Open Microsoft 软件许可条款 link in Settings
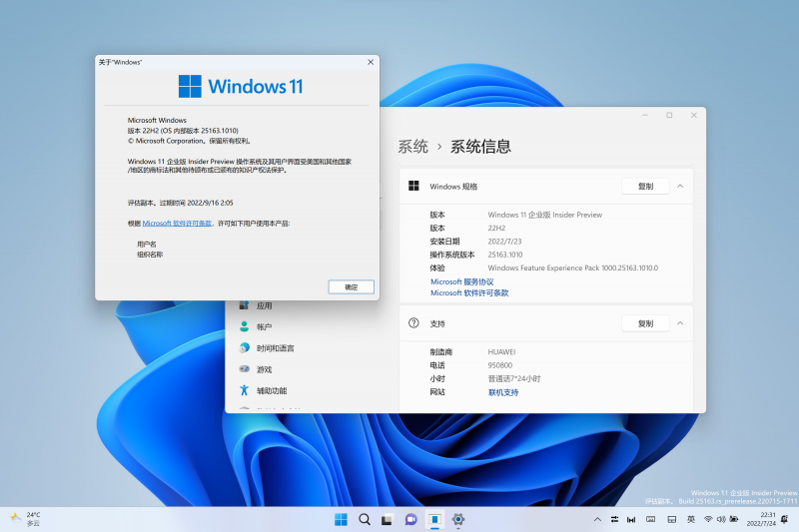The image size is (799, 532). tap(469, 292)
